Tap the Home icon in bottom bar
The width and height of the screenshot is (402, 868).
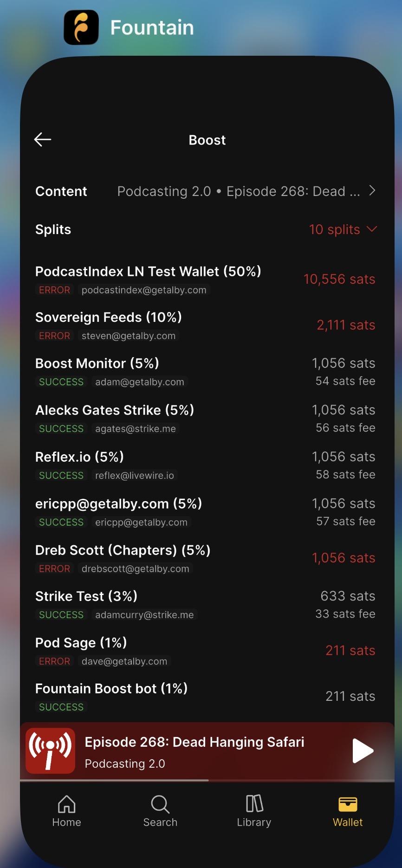(66, 804)
